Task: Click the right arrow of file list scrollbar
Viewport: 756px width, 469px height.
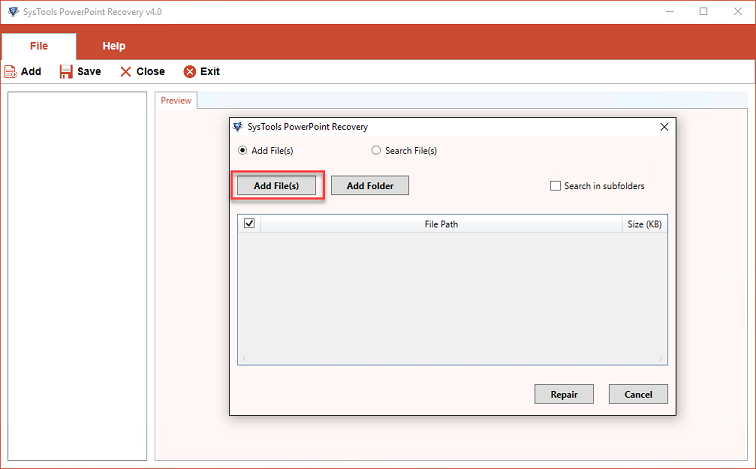Action: [661, 358]
